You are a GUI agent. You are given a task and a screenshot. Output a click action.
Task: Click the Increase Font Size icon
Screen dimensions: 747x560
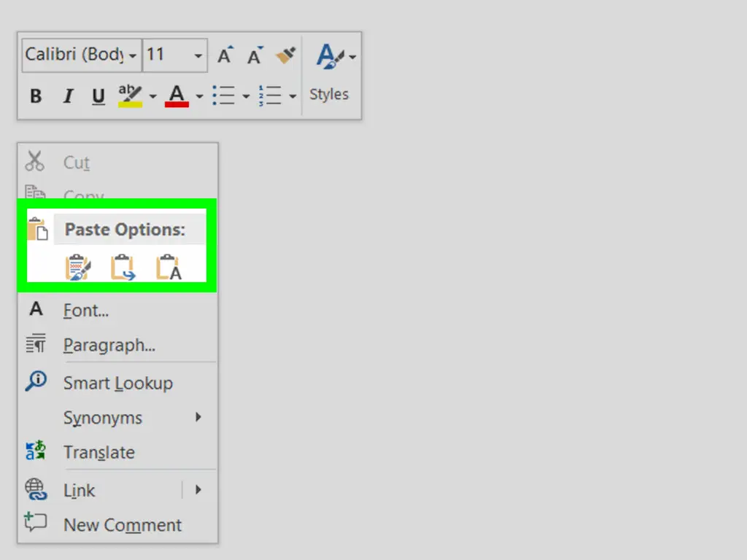coord(225,55)
